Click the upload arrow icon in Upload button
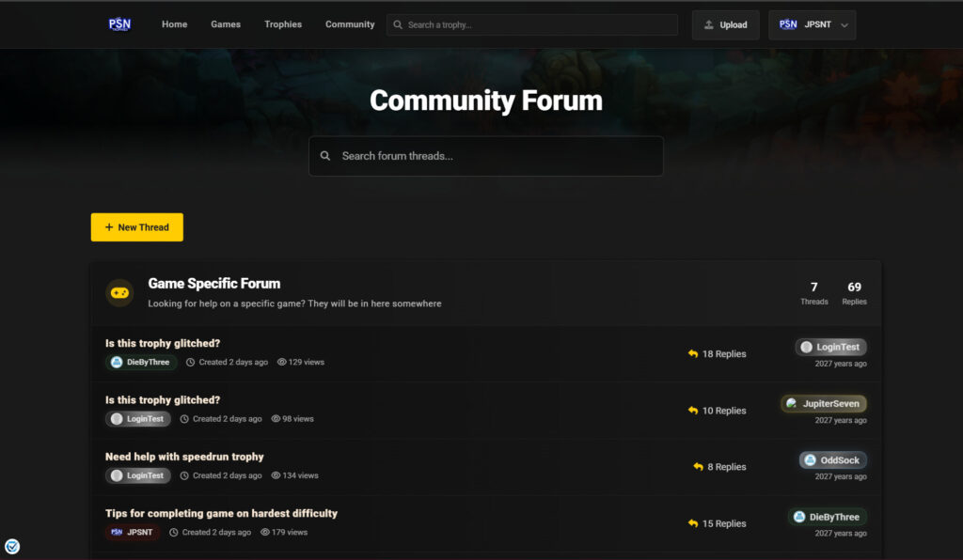The height and width of the screenshot is (560, 963). 709,24
